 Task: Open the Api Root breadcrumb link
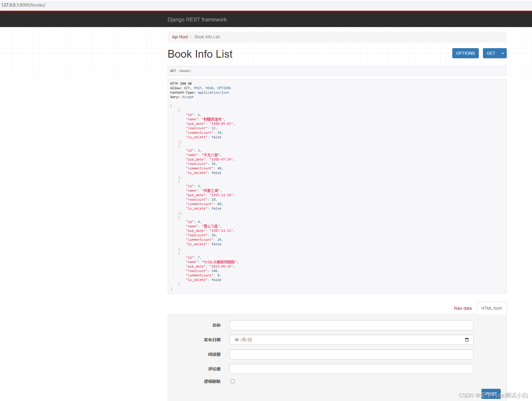[x=180, y=37]
